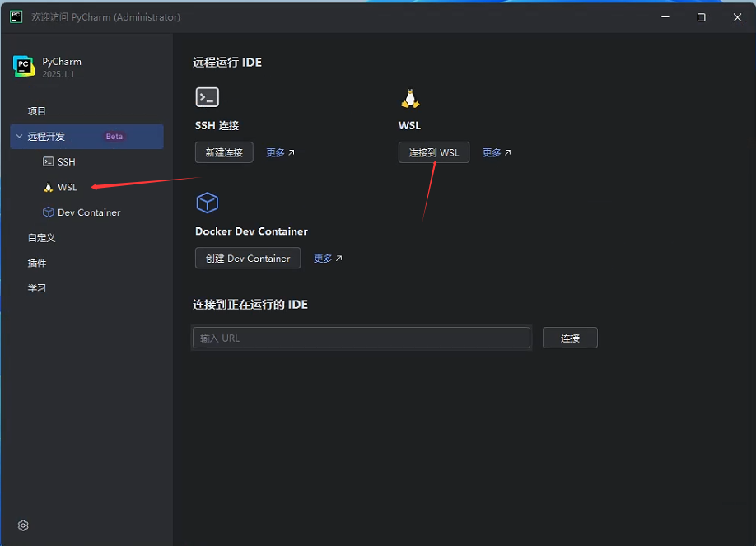Open the 自定义 section

41,238
